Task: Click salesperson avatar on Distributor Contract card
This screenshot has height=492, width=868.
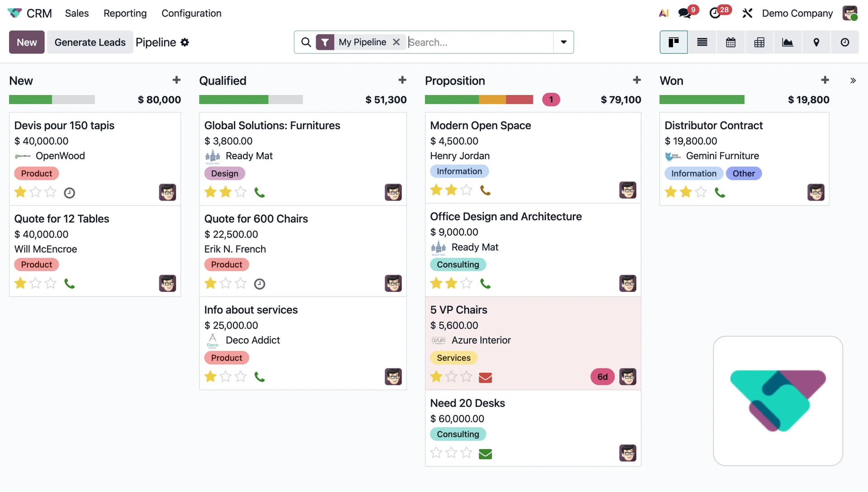Action: coord(816,192)
